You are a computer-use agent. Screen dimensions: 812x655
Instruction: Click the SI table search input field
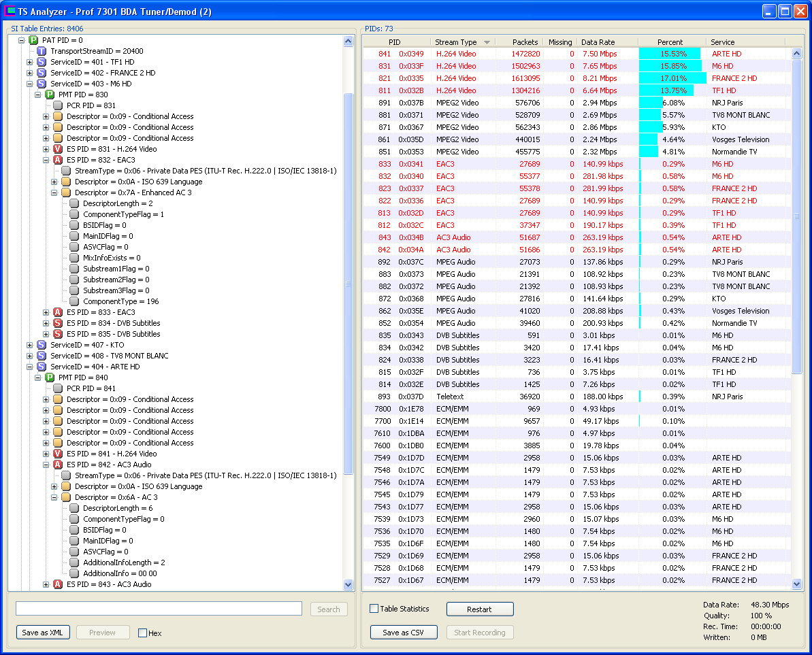click(159, 608)
